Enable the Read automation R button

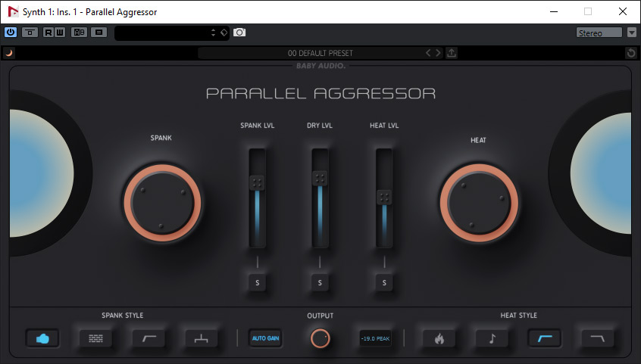[x=48, y=33]
